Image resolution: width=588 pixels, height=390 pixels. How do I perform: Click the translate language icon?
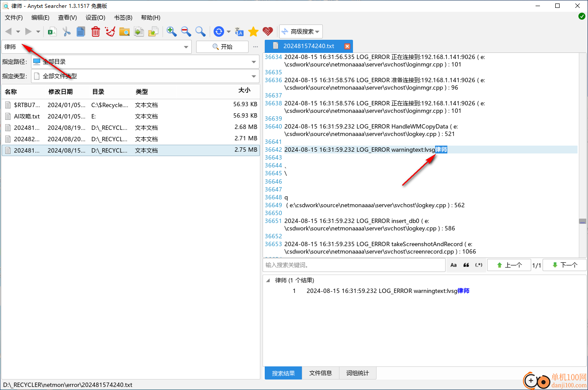239,31
